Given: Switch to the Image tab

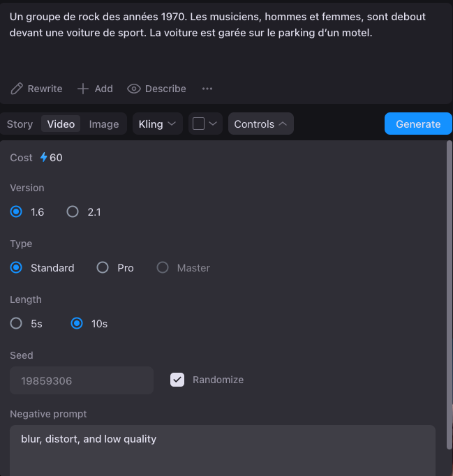Looking at the screenshot, I should pyautogui.click(x=104, y=124).
